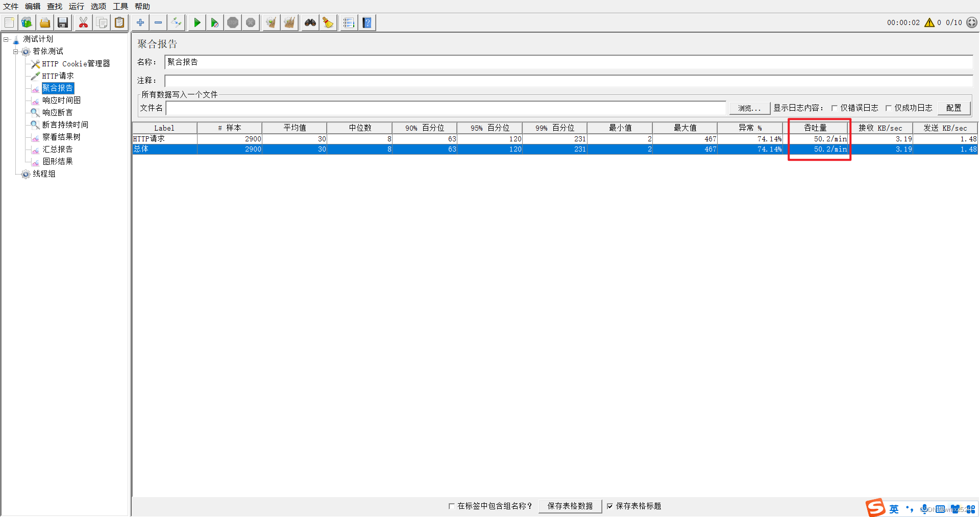This screenshot has height=517, width=980.
Task: Select the HTTP请求 row in results table
Action: click(555, 139)
